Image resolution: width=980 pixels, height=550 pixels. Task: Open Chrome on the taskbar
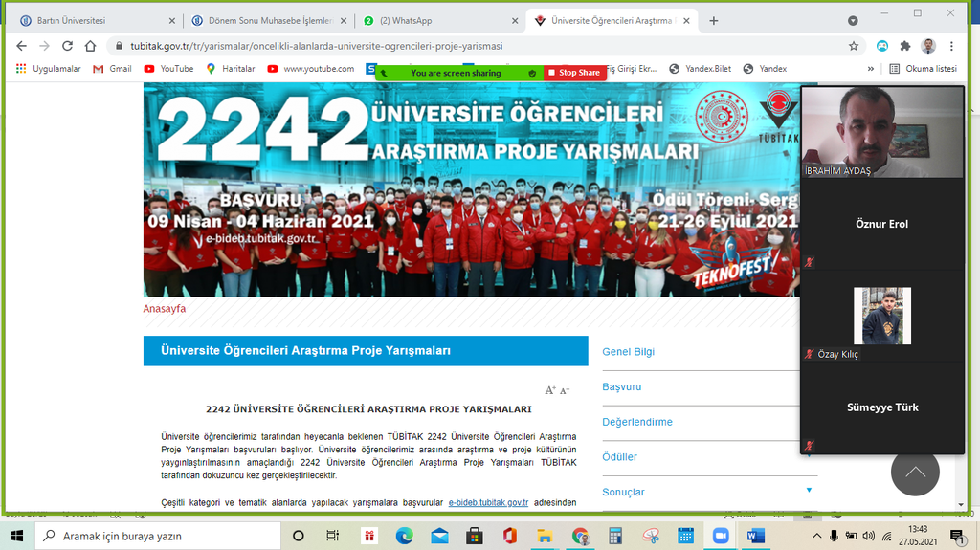point(580,536)
